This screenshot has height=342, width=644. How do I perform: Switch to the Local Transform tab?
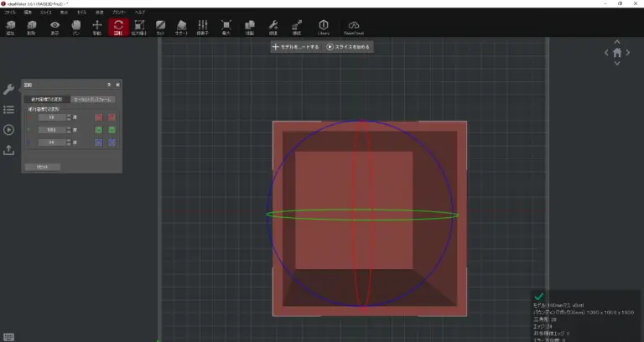point(93,99)
